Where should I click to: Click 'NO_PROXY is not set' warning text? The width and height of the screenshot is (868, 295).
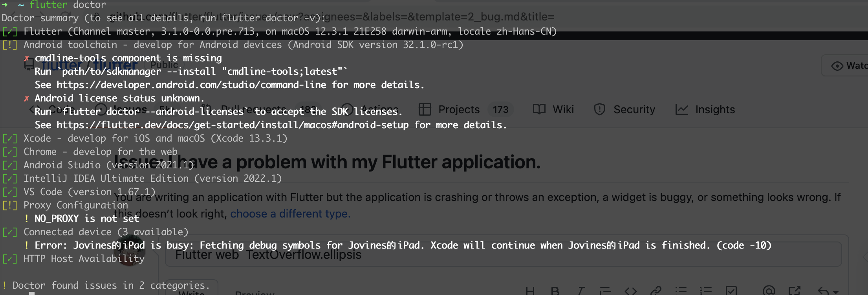(87, 218)
